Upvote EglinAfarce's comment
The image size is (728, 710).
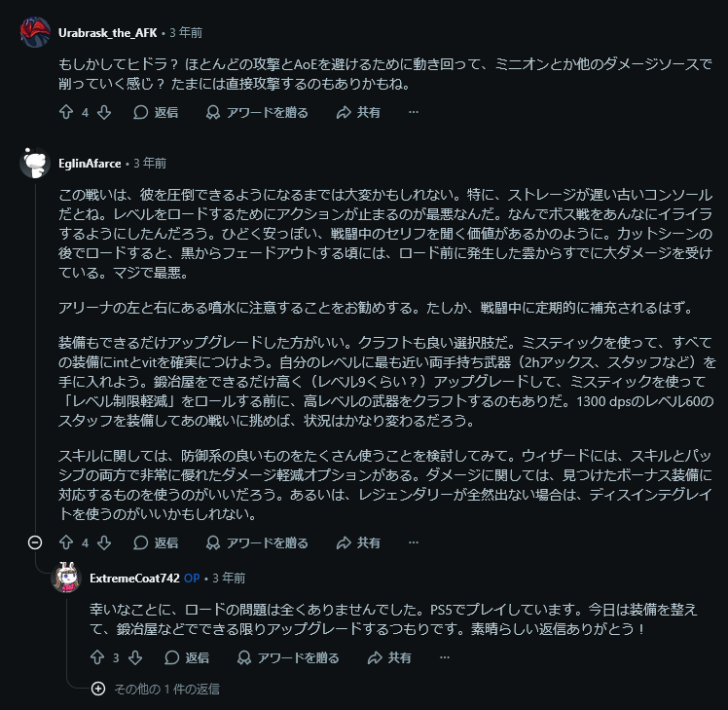pos(66,542)
